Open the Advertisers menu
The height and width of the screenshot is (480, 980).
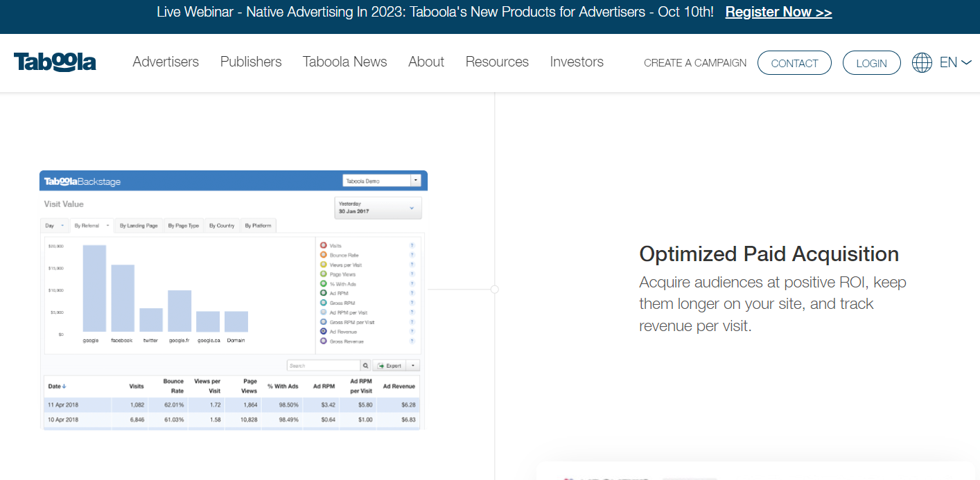click(166, 62)
